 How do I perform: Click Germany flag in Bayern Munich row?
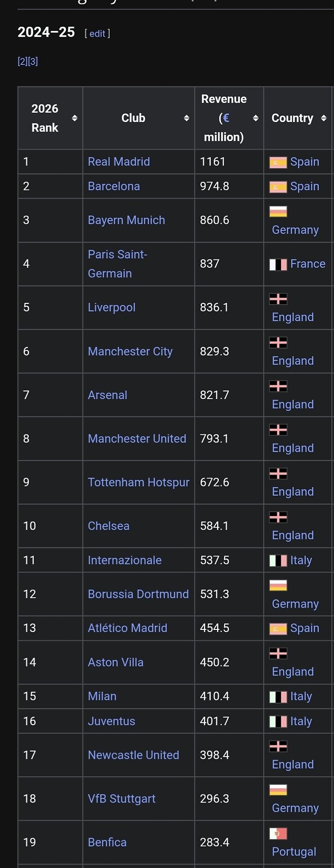(x=278, y=212)
